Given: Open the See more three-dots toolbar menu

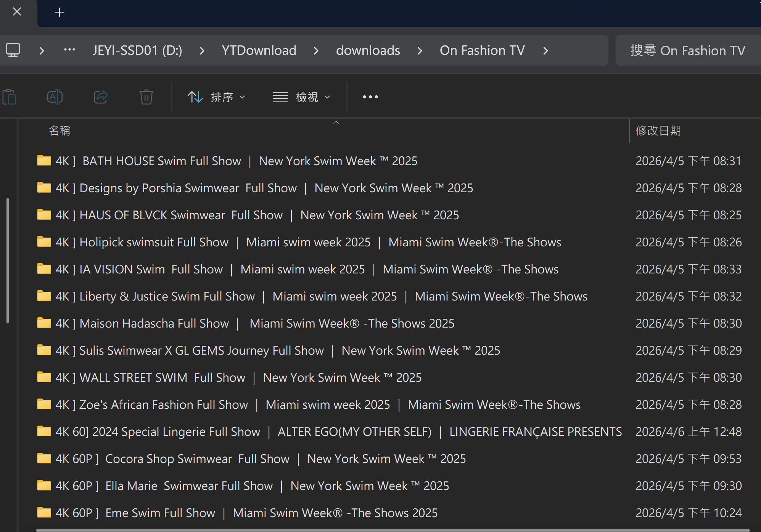Looking at the screenshot, I should 370,97.
